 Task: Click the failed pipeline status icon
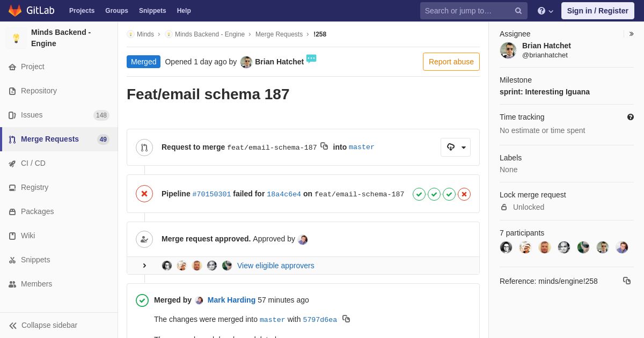tap(144, 194)
